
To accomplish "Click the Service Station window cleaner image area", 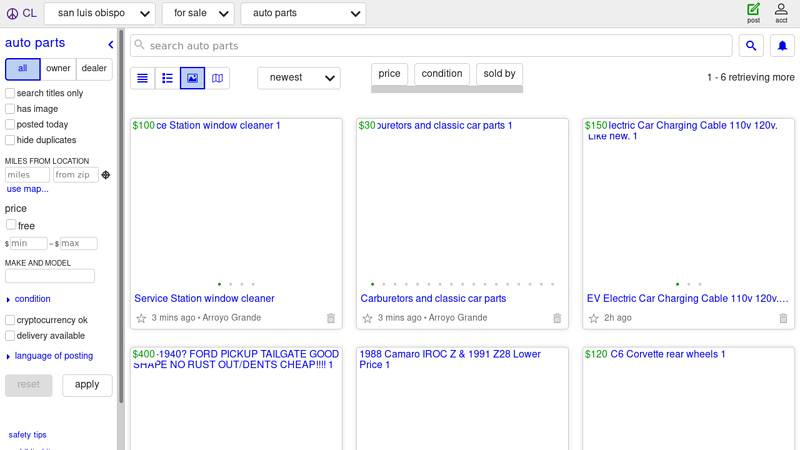I will click(236, 207).
